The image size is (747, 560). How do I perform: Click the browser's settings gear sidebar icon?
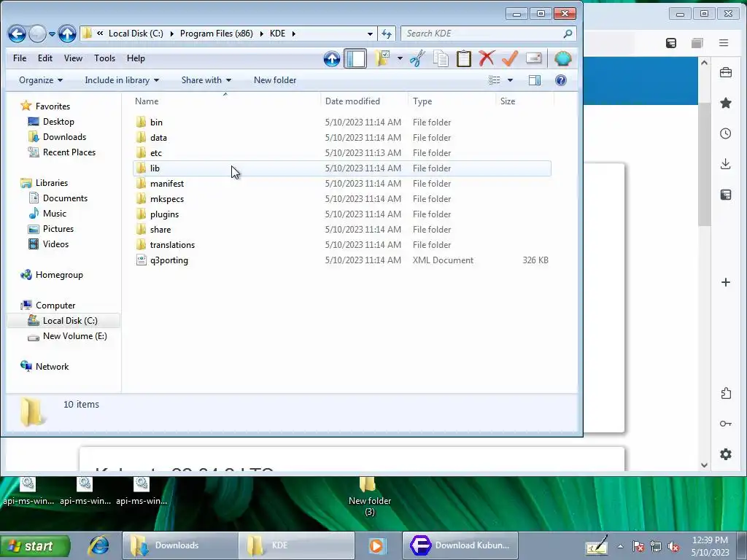pos(726,454)
